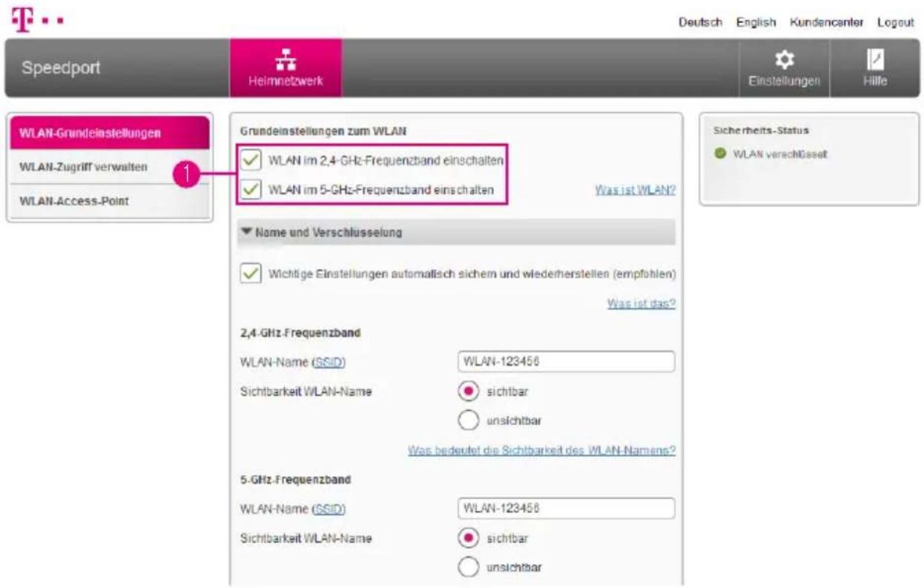
Task: Toggle WLAN im 5-GHz-Frequenzband einschalten checkbox
Action: point(252,190)
